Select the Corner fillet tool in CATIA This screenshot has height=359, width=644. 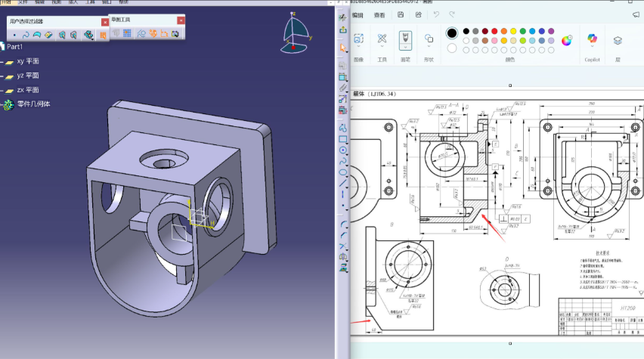[x=343, y=224]
